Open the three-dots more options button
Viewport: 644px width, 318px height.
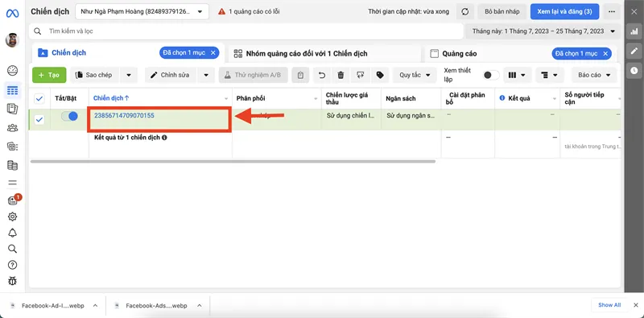pyautogui.click(x=612, y=11)
